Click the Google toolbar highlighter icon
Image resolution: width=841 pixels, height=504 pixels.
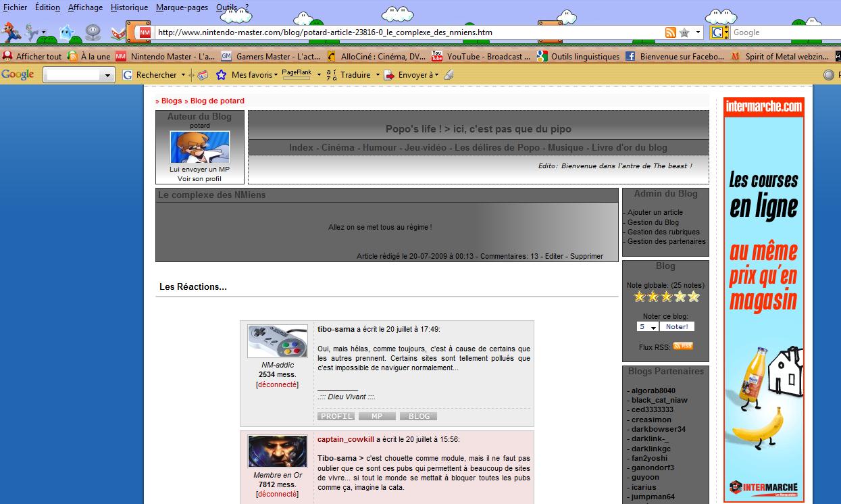pyautogui.click(x=449, y=75)
